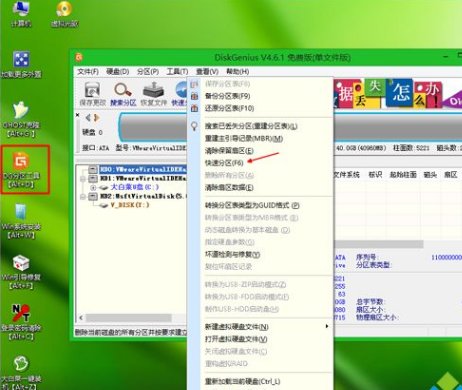462x390 pixels.
Task: Click the 分区表类型 label in disk info
Action: point(374,265)
